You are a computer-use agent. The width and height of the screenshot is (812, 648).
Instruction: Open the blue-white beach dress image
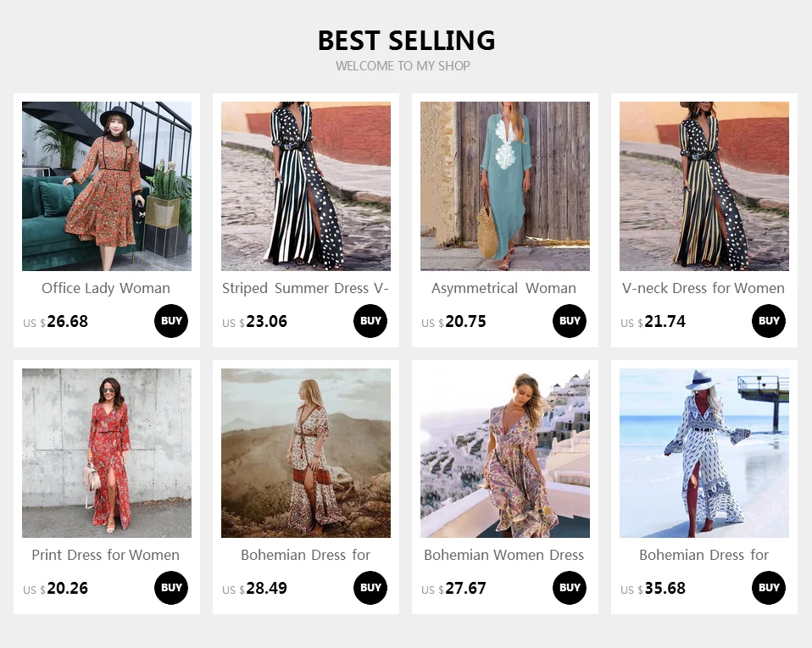[x=704, y=453]
